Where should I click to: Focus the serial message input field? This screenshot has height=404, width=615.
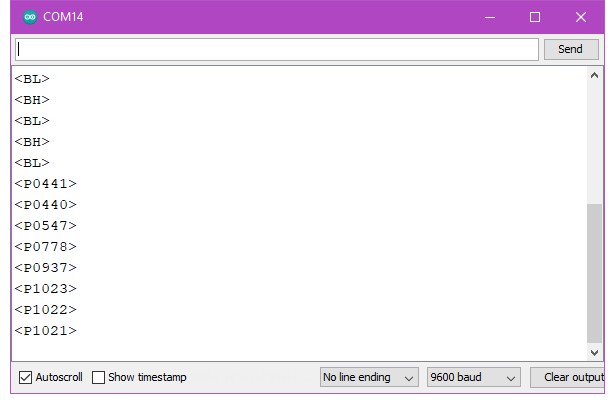pyautogui.click(x=276, y=49)
